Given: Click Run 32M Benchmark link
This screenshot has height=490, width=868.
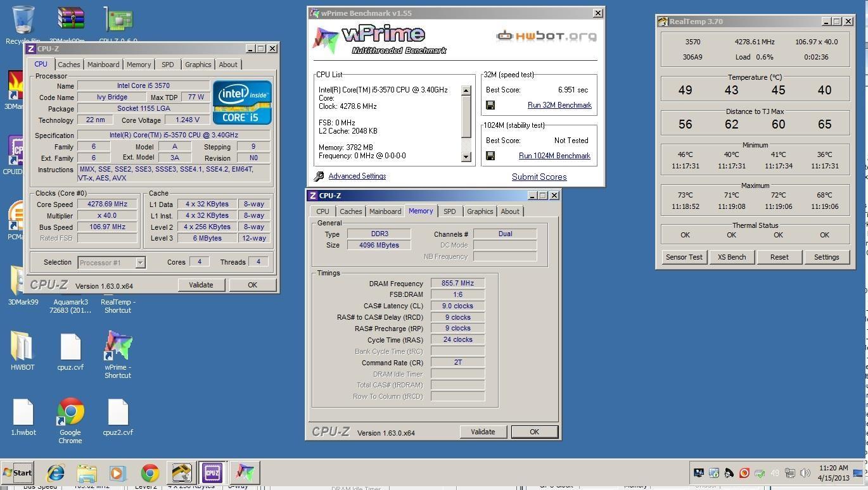Looking at the screenshot, I should pyautogui.click(x=559, y=105).
